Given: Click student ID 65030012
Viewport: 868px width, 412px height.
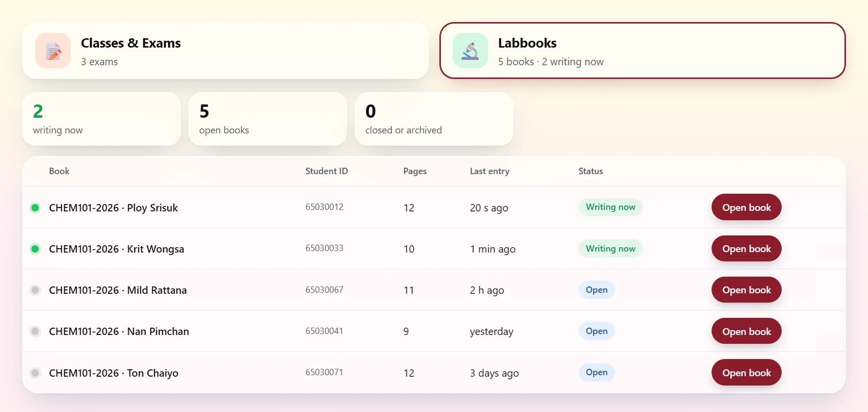Looking at the screenshot, I should (324, 207).
